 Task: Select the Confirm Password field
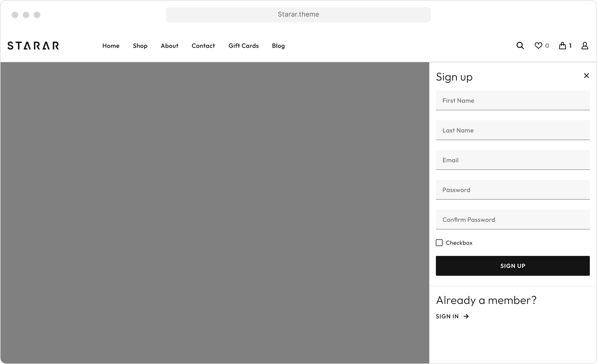click(513, 220)
